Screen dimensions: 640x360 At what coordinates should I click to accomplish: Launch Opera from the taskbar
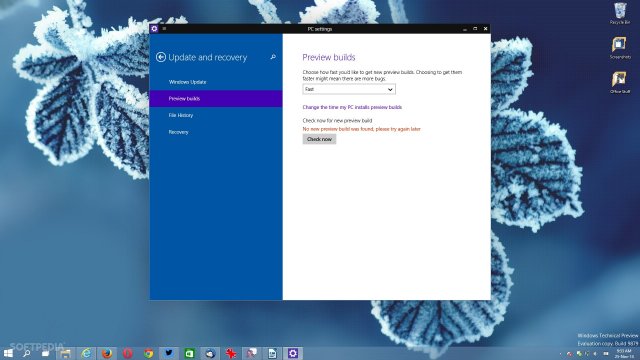[128, 353]
